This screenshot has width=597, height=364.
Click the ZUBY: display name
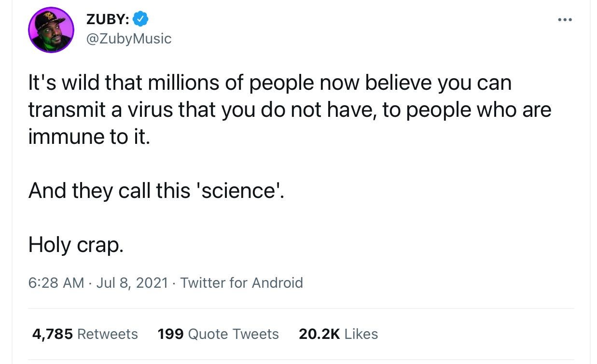(x=108, y=19)
